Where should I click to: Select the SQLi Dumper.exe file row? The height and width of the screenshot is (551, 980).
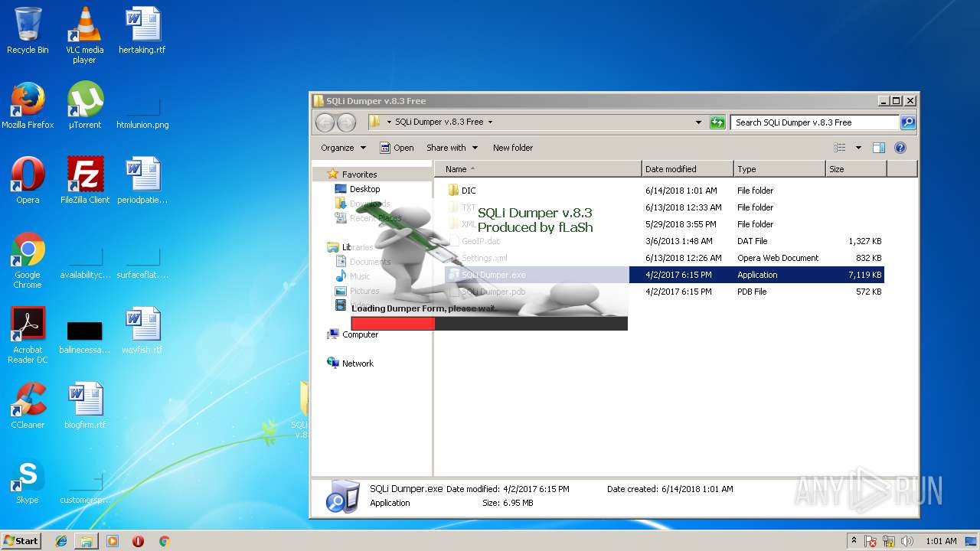pos(663,275)
